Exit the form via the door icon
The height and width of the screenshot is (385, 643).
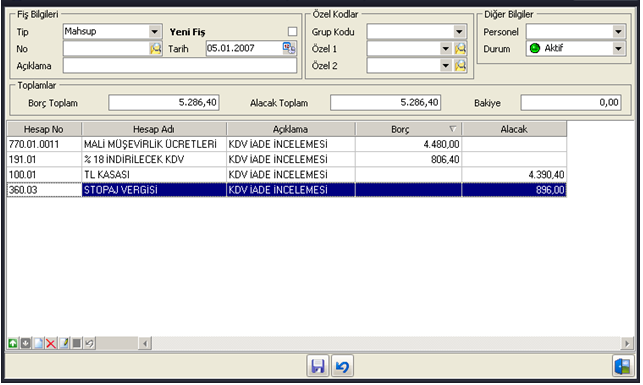pos(623,366)
